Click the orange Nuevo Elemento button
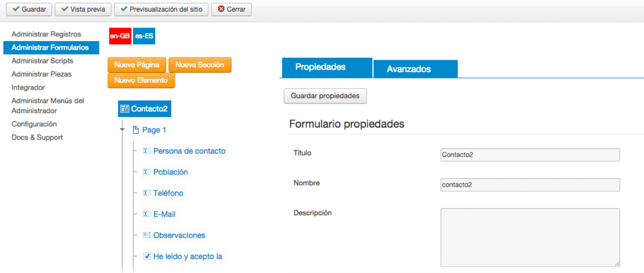 (x=141, y=81)
